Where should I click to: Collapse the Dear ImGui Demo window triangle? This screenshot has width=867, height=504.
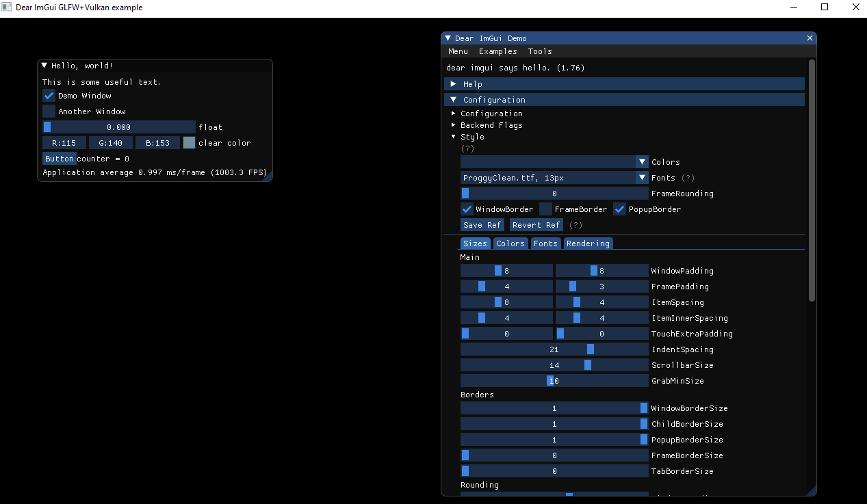coord(448,38)
